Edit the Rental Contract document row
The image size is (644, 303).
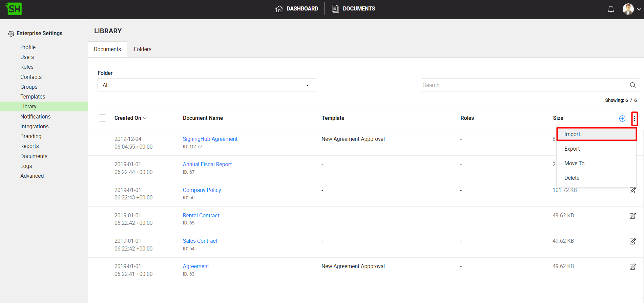click(x=632, y=216)
